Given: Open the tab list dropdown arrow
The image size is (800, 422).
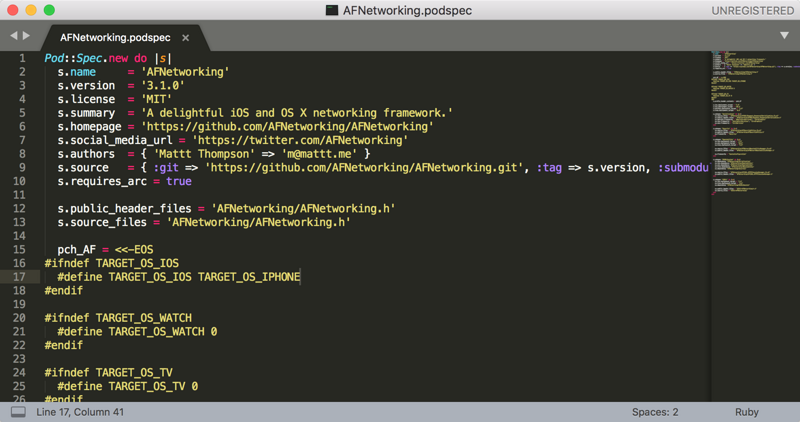Looking at the screenshot, I should click(784, 36).
